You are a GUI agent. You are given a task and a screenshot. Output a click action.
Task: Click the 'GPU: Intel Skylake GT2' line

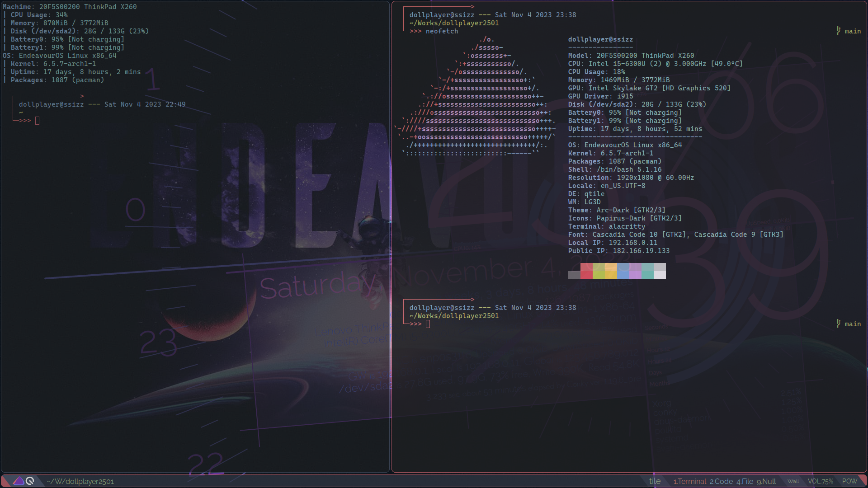tap(649, 88)
